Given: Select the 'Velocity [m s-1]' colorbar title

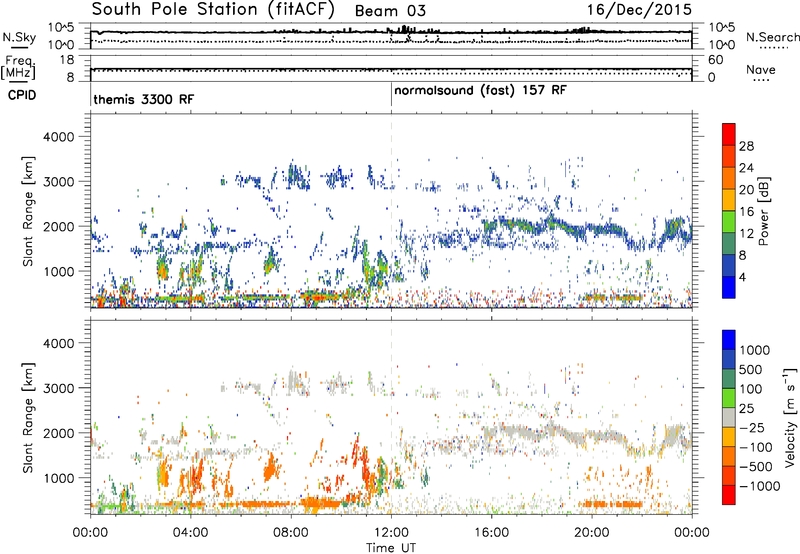Looking at the screenshot, I should (x=790, y=417).
